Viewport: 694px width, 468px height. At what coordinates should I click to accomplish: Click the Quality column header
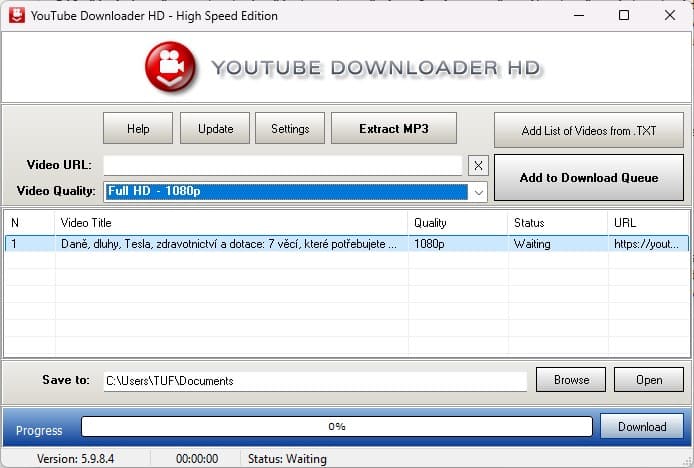coord(458,223)
